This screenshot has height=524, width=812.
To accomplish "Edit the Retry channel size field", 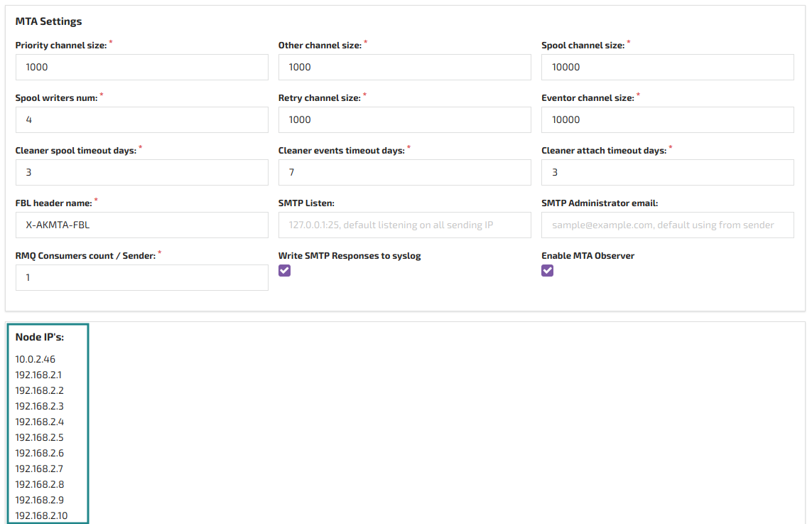I will click(404, 120).
